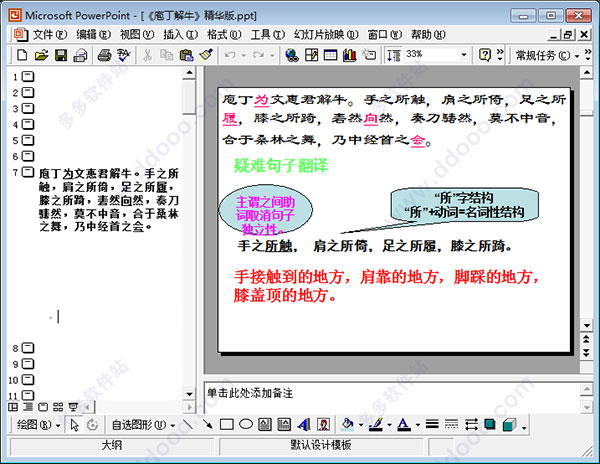The width and height of the screenshot is (600, 464).
Task: Open the 工具 menu
Action: pos(267,35)
